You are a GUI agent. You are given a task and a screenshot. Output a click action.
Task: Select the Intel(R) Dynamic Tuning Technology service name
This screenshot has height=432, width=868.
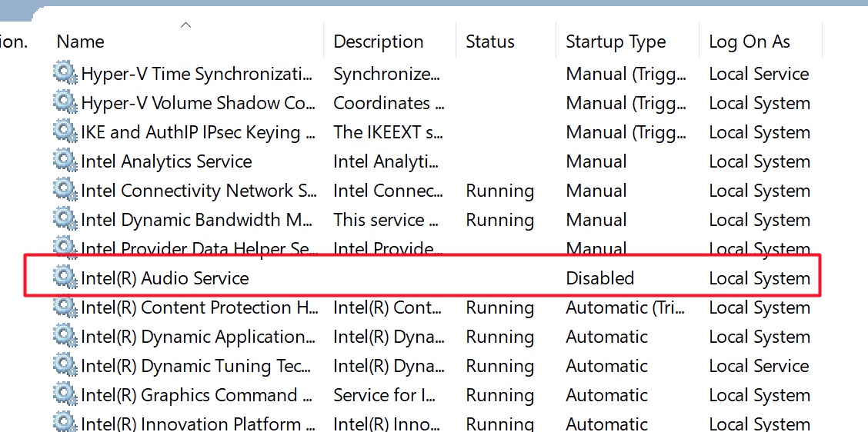point(196,367)
